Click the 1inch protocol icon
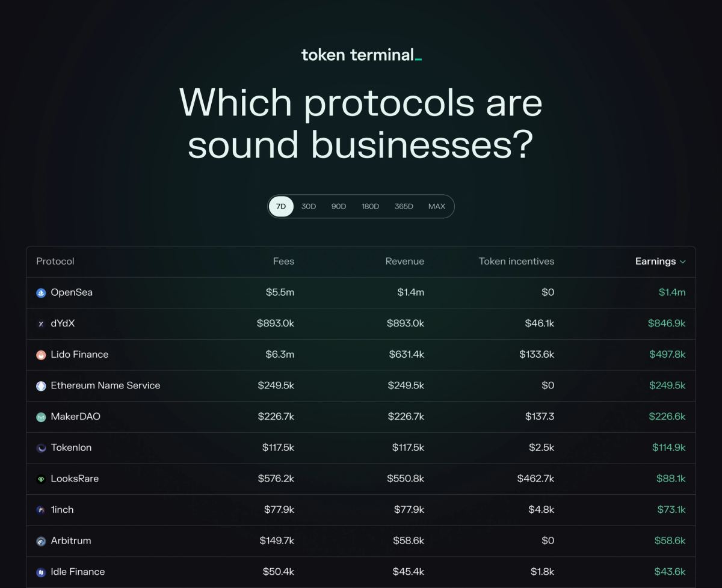This screenshot has width=722, height=588. (41, 509)
